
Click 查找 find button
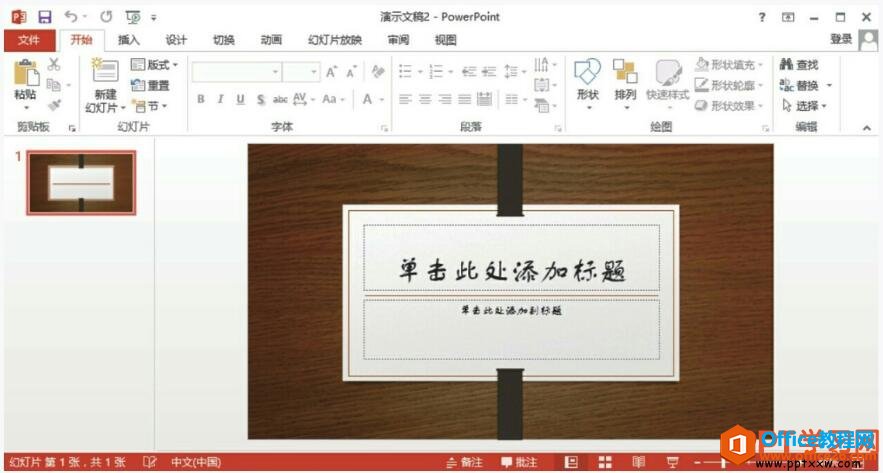[799, 65]
